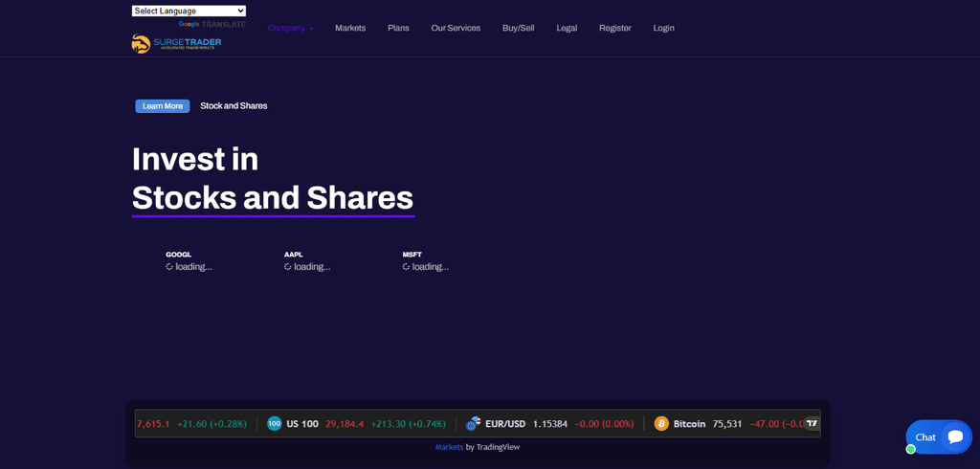Click the Learn More button
The width and height of the screenshot is (980, 469).
pos(163,106)
